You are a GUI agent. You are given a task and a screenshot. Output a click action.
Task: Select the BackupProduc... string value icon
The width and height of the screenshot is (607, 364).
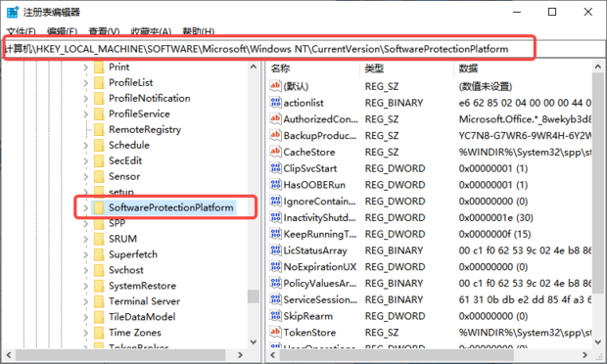pos(275,135)
